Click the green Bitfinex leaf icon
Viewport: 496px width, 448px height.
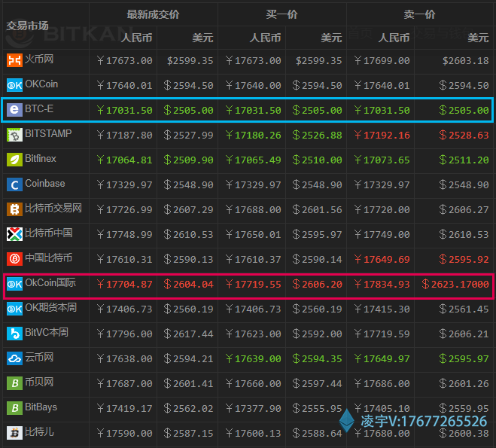coord(14,160)
